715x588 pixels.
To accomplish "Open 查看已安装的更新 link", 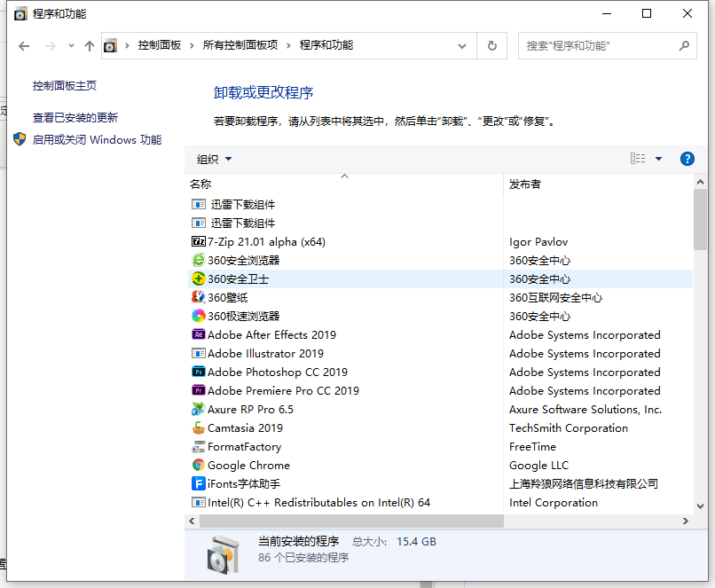I will tap(75, 118).
